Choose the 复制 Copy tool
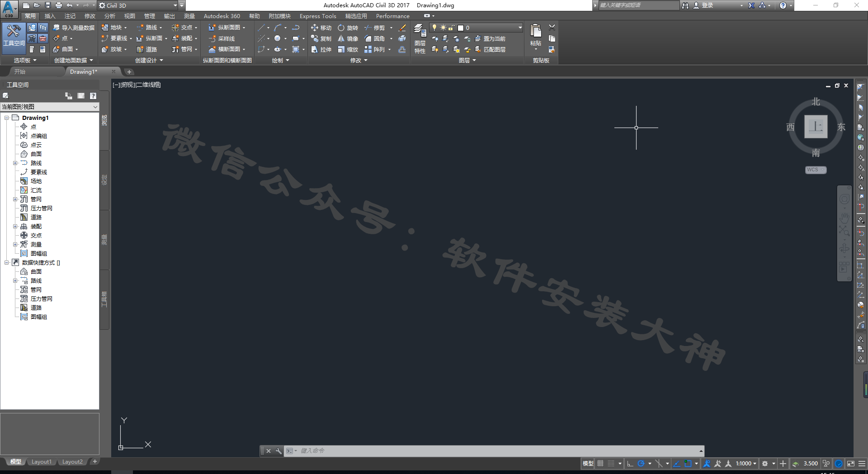 [321, 38]
